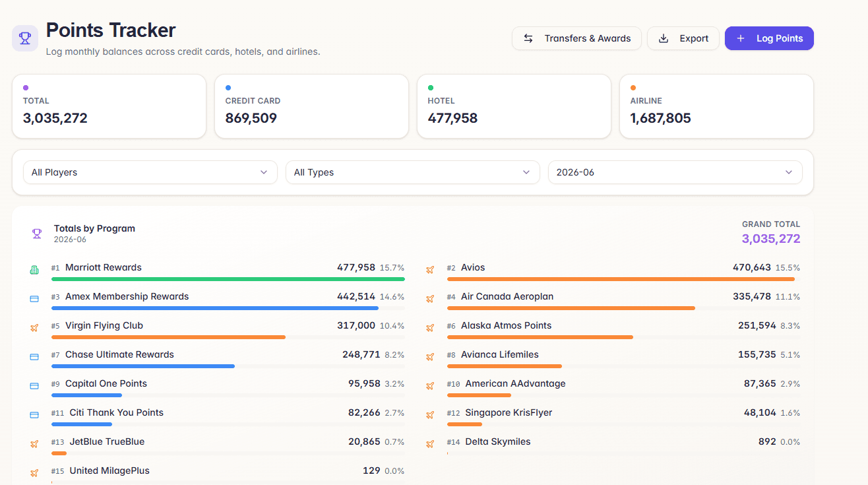Viewport: 868px width, 485px height.
Task: Click the plane icon beside Singapore KrisFlyer
Action: click(x=430, y=415)
